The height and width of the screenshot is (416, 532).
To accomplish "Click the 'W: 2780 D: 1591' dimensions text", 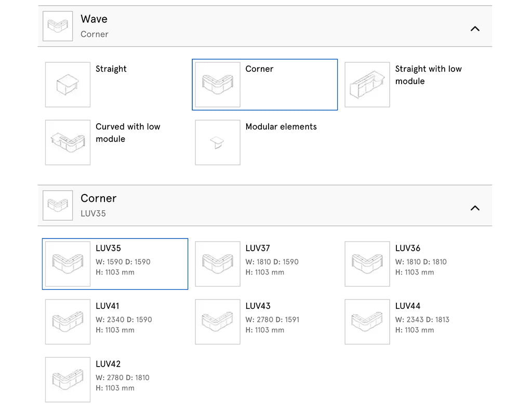I will coord(272,320).
